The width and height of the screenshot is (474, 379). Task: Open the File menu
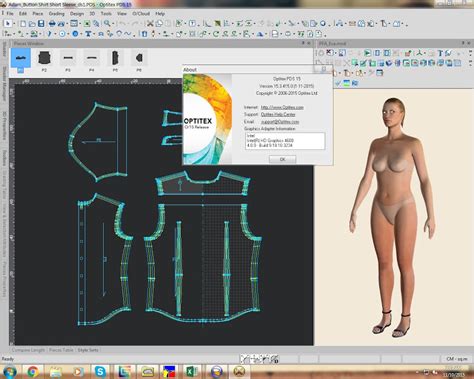10,13
